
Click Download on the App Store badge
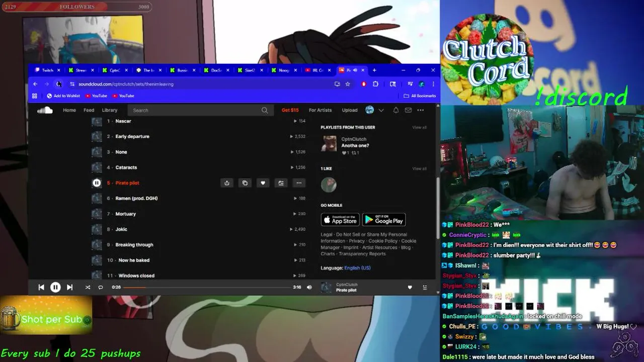click(x=340, y=220)
